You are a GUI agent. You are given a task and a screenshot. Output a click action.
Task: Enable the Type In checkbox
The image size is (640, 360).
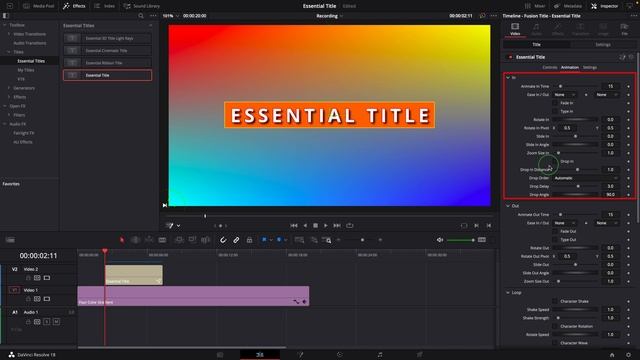(x=555, y=111)
